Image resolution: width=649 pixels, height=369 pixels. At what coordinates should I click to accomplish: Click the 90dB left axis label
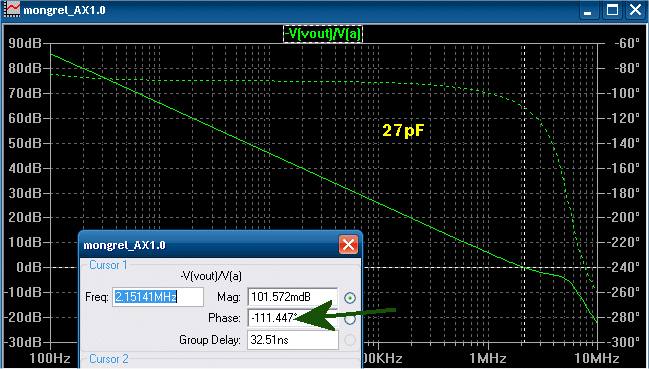[x=24, y=43]
